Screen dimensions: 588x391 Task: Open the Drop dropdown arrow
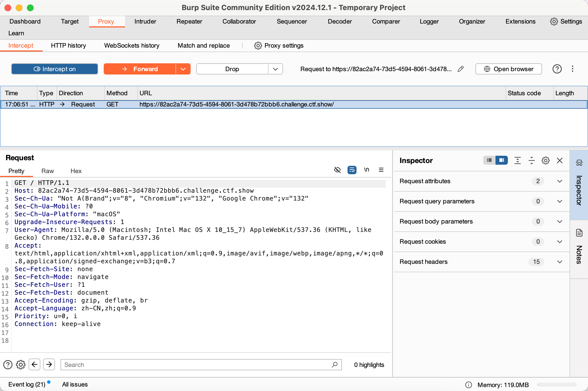(276, 69)
